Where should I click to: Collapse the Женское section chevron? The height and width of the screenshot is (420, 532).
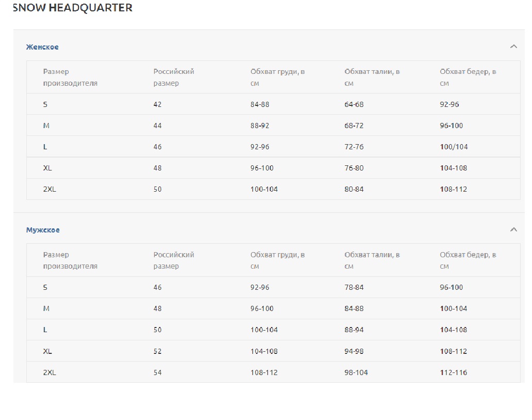pos(513,46)
